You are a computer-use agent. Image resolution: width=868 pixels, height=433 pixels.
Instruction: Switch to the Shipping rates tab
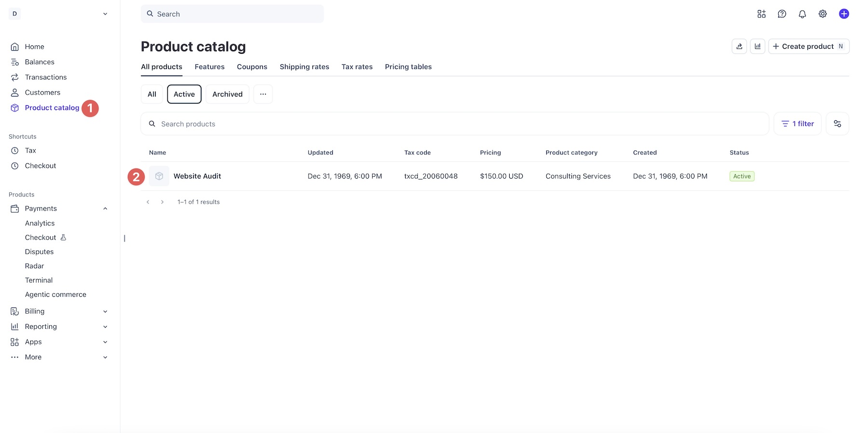[x=304, y=67]
